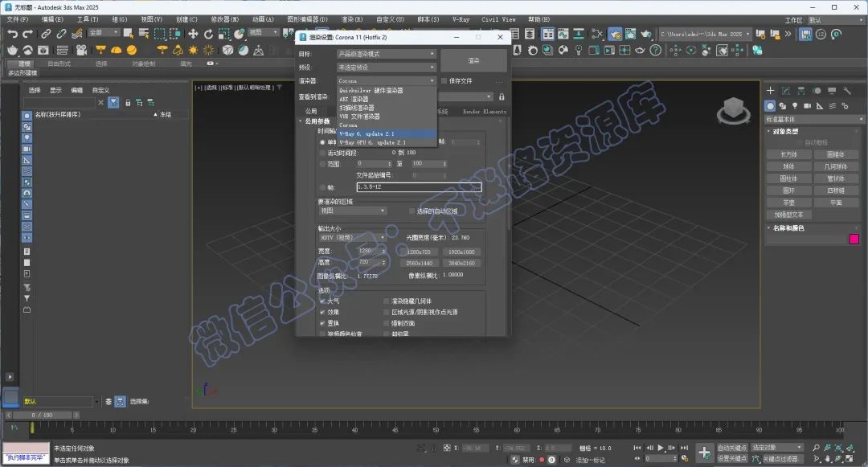Open Render Setup teapot icon
The width and height of the screenshot is (868, 467).
615,35
